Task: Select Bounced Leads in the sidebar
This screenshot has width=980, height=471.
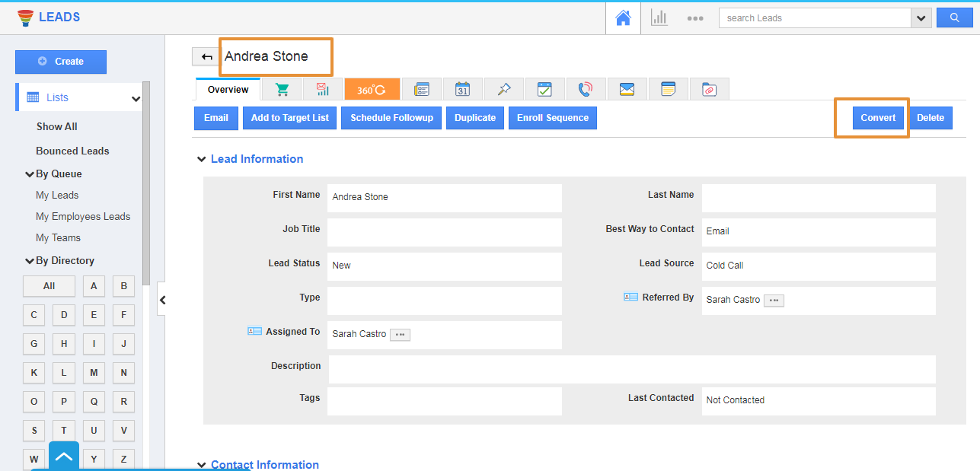Action: point(72,151)
